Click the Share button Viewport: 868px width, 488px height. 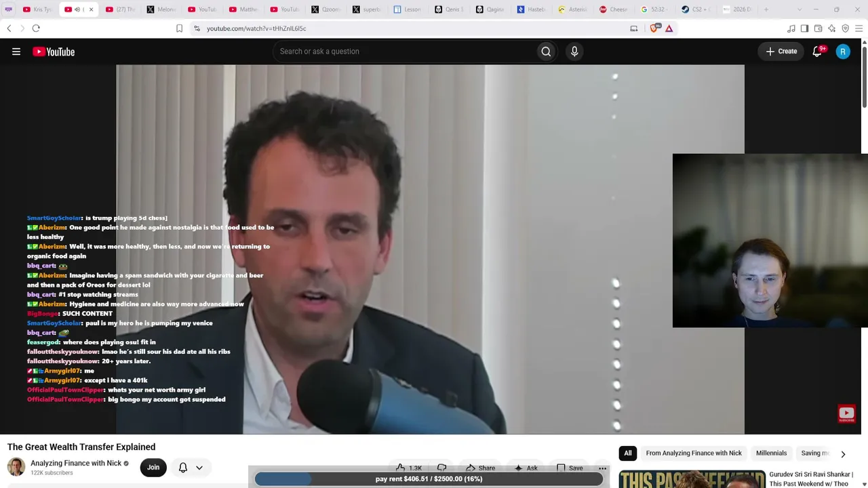coord(480,468)
